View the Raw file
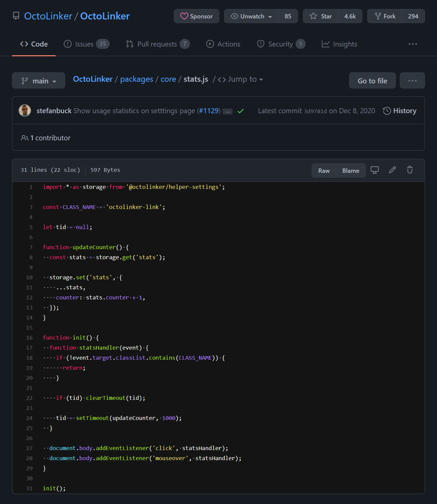Screen dimensions: 437x504 (324, 170)
